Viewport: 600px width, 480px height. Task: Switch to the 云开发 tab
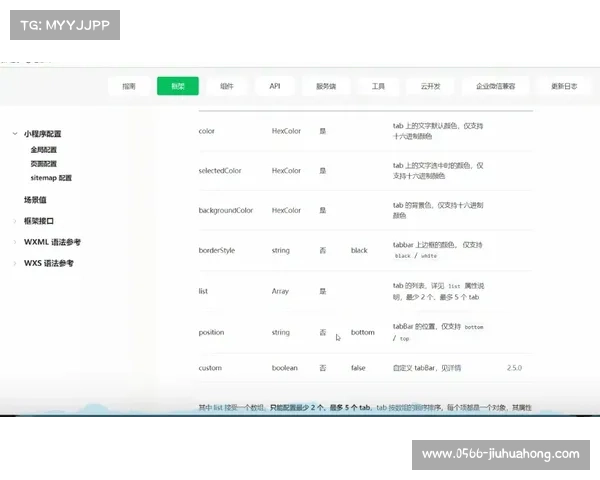(x=430, y=86)
